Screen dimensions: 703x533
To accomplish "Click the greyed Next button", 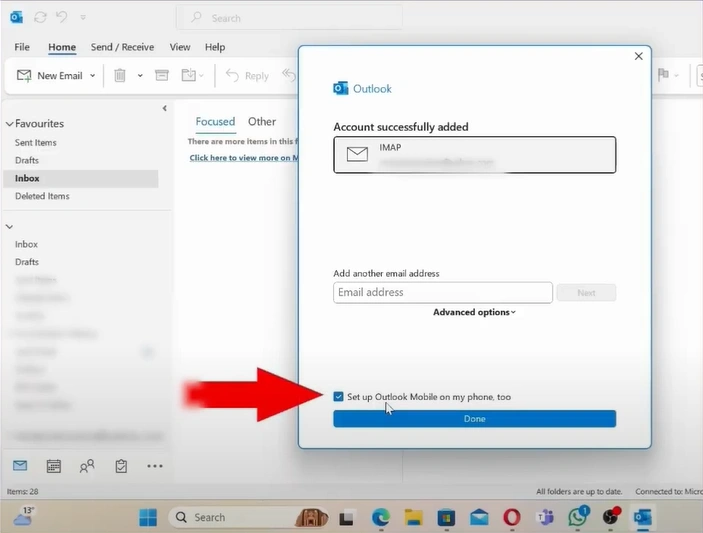I will 586,293.
